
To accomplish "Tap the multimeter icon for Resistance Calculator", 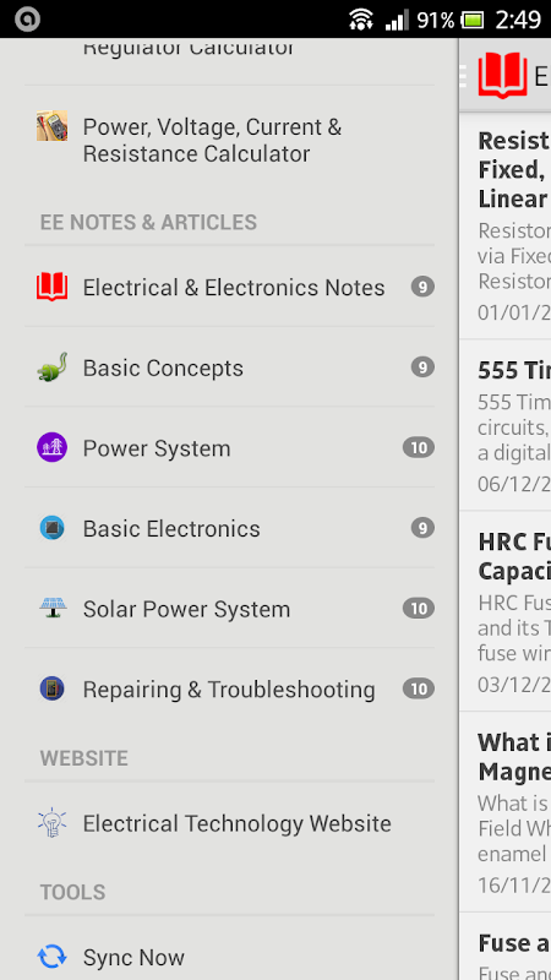I will pos(52,126).
